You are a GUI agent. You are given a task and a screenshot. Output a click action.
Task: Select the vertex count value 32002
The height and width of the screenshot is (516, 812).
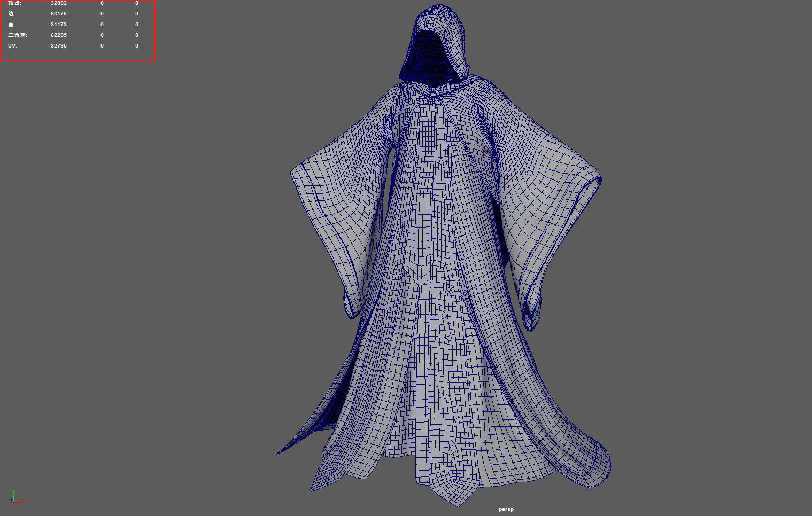click(x=58, y=3)
